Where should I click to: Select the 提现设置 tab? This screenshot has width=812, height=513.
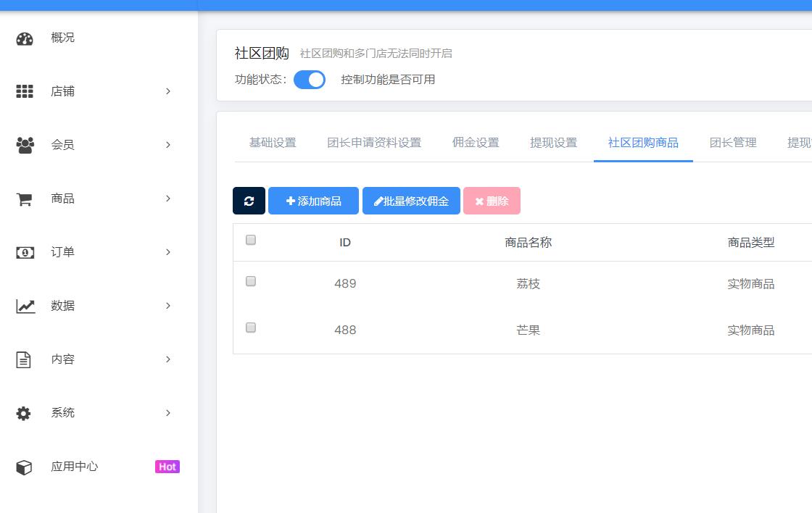554,143
